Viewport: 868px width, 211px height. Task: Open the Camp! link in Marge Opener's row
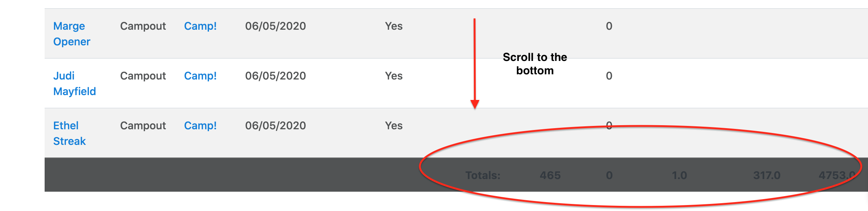click(x=200, y=26)
